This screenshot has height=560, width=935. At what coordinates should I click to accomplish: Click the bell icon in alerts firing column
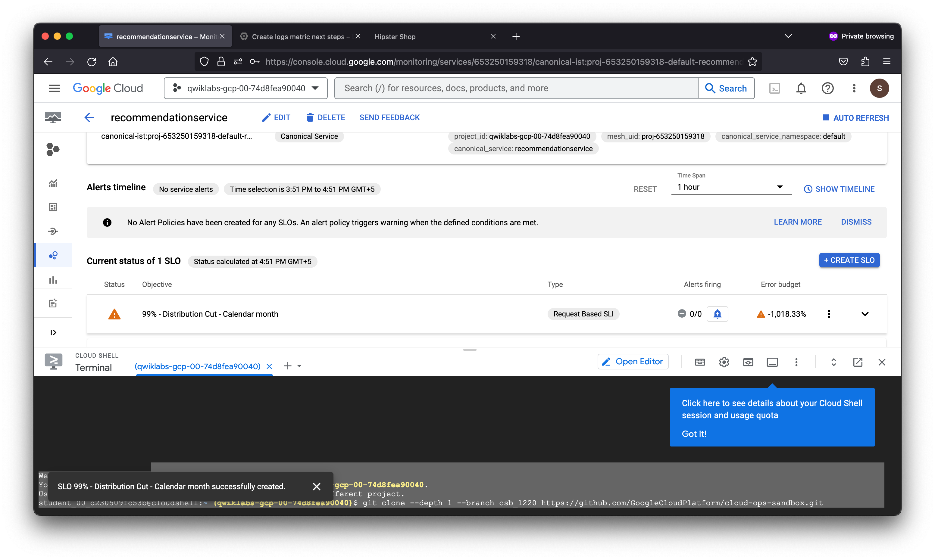717,313
